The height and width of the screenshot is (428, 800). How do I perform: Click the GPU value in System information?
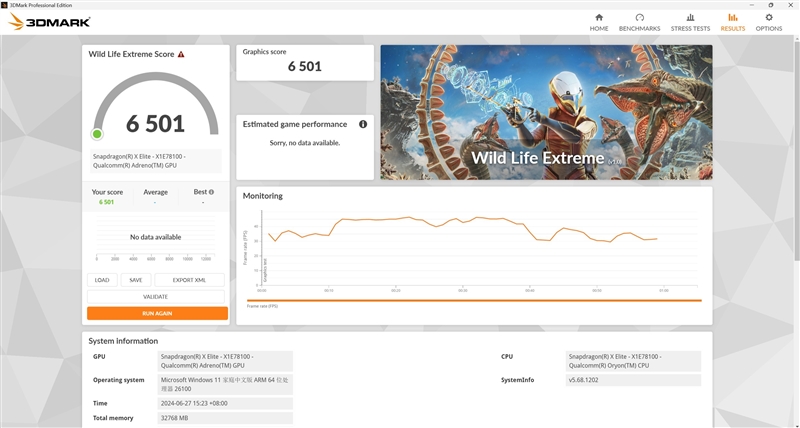pos(225,361)
